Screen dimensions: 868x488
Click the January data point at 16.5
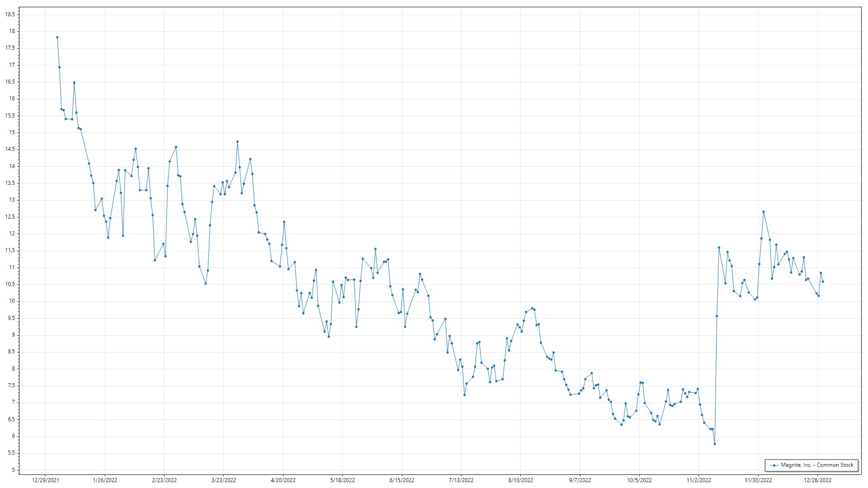coord(74,83)
